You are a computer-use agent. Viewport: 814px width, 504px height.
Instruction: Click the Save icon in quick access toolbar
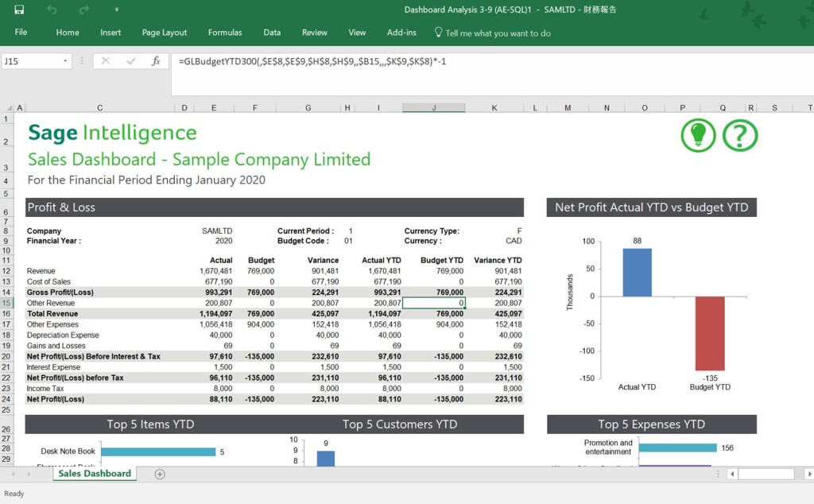pos(19,10)
